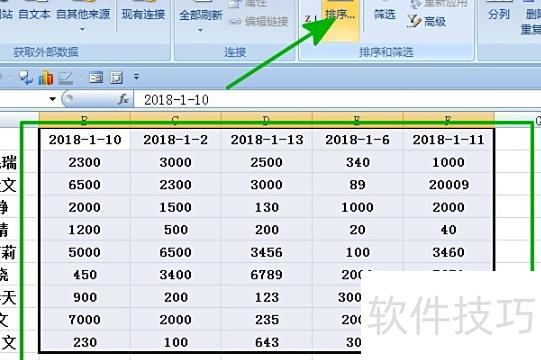541x360 pixels.
Task: Click the 分列 text-to-columns button
Action: click(499, 14)
